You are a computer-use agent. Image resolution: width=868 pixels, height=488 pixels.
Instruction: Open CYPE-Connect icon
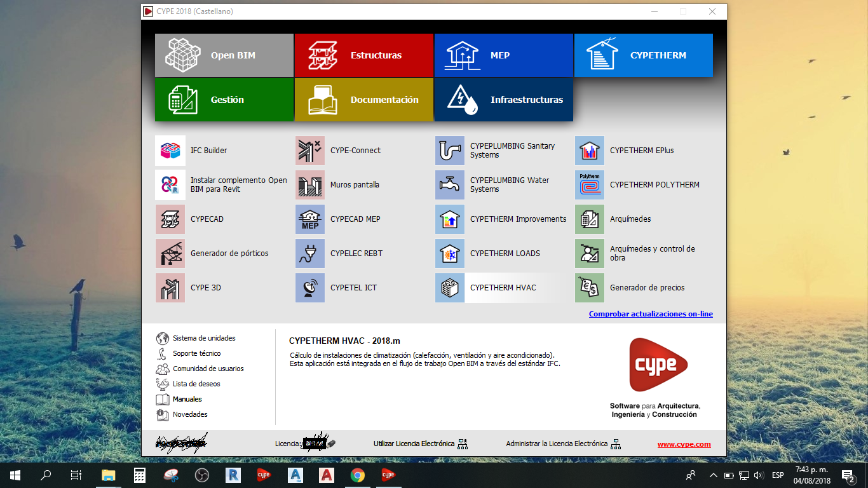(x=310, y=151)
